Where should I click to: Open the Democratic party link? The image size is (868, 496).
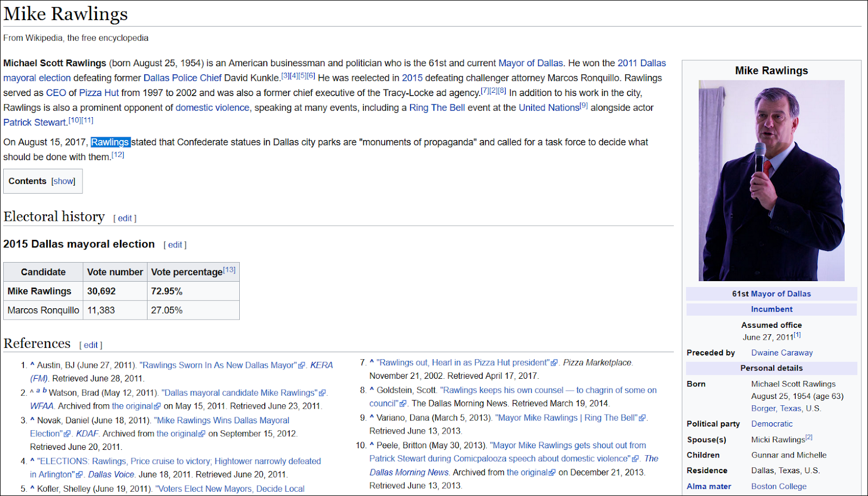coord(771,423)
